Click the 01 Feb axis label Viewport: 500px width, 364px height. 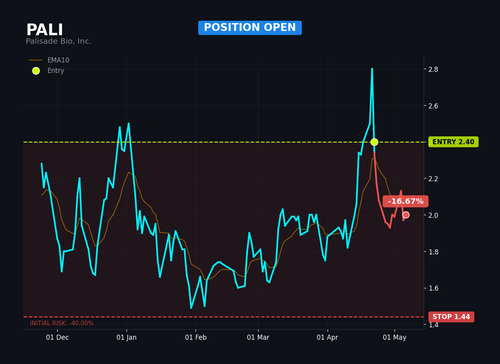[196, 337]
